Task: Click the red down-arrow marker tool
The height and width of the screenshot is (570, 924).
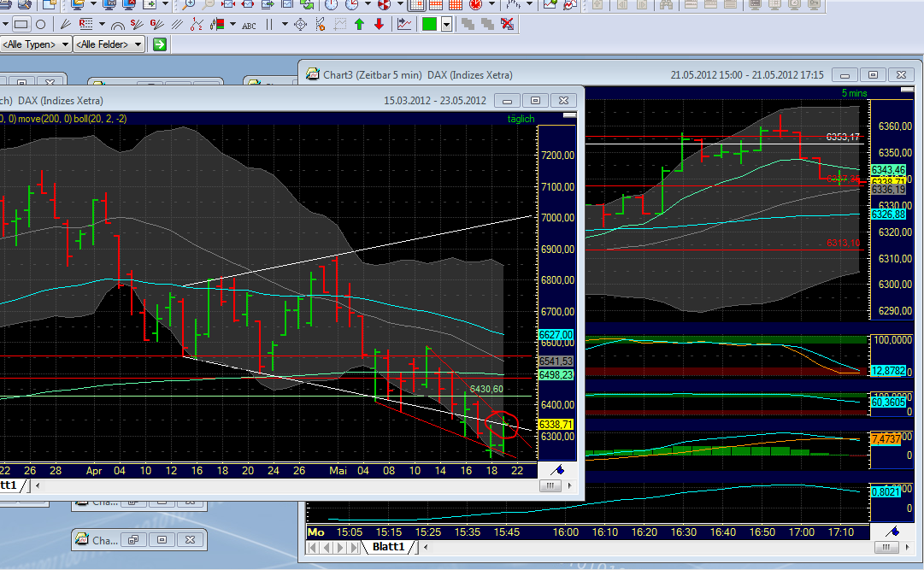Action: coord(380,24)
